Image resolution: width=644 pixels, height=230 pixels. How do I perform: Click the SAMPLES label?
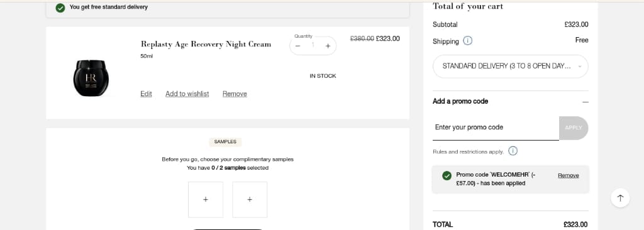pyautogui.click(x=225, y=141)
